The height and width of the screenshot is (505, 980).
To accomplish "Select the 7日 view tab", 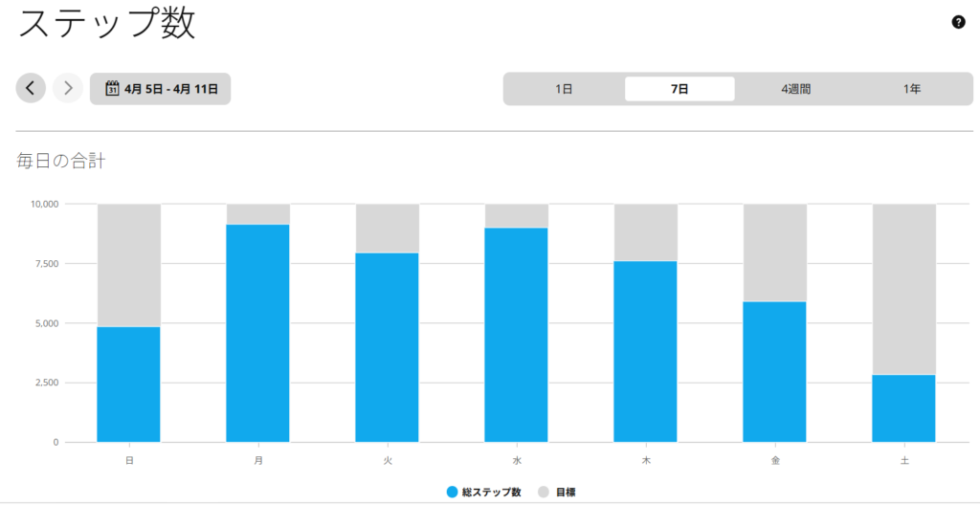I will 679,89.
